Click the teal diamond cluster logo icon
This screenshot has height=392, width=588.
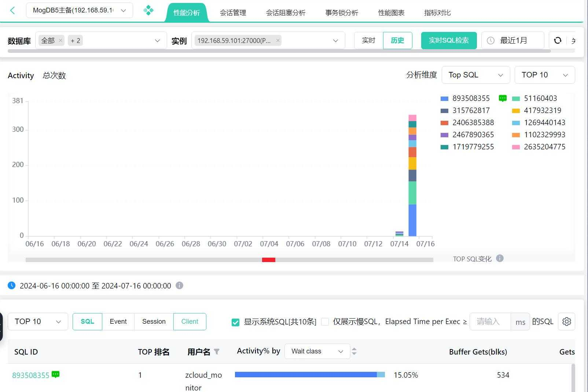coord(148,10)
